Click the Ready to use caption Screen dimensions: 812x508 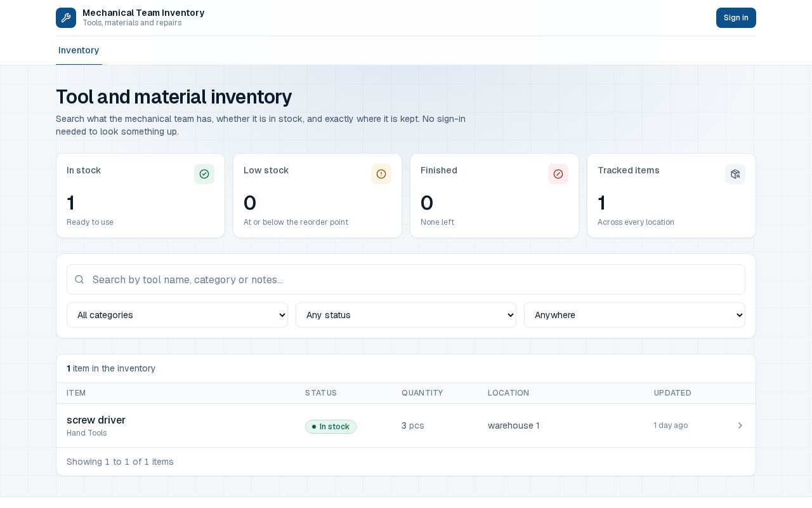(90, 222)
